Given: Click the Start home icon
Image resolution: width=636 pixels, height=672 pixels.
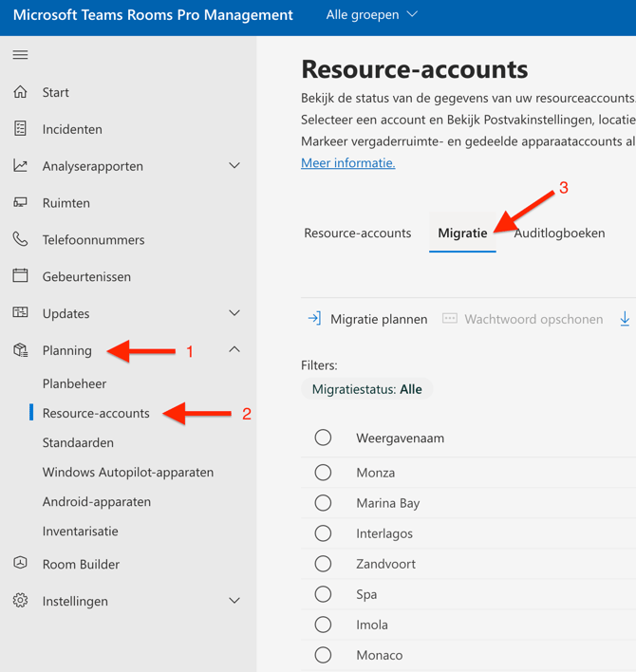Looking at the screenshot, I should 20,92.
